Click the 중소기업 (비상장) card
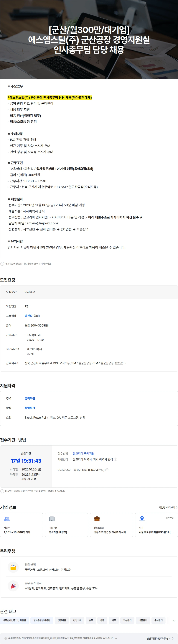This screenshot has height=644, width=178. click(x=66, y=525)
